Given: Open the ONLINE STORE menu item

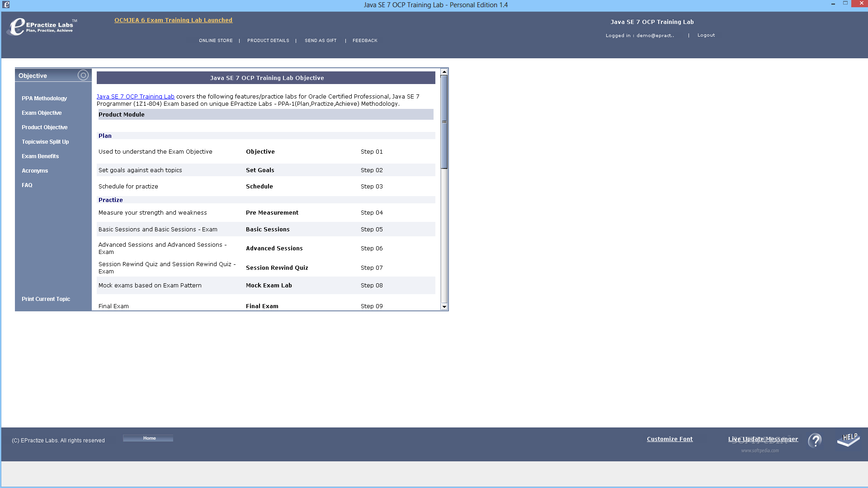Looking at the screenshot, I should tap(216, 41).
